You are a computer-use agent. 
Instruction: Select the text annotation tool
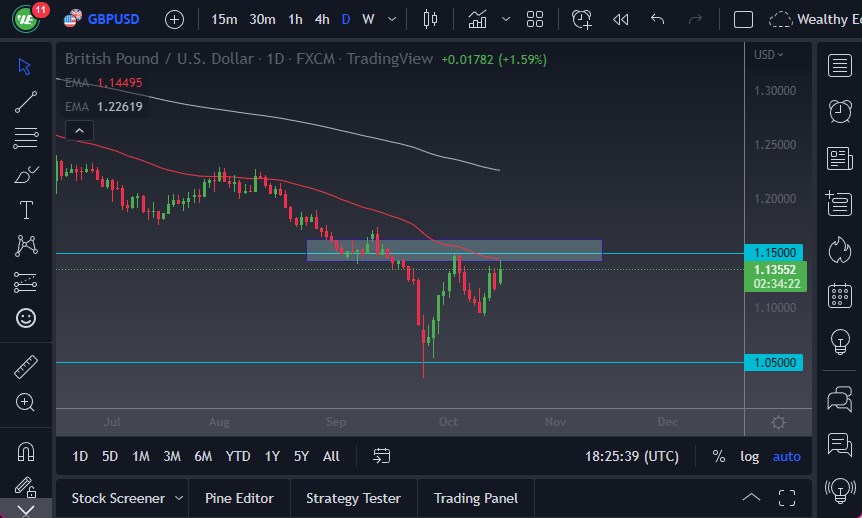[x=26, y=210]
